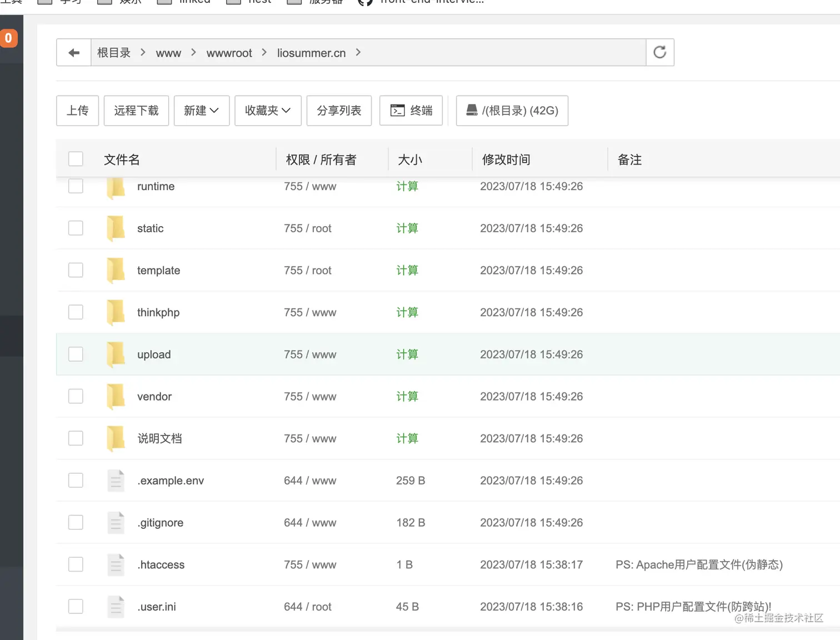
Task: Tick the vendor folder checkbox
Action: click(x=76, y=396)
